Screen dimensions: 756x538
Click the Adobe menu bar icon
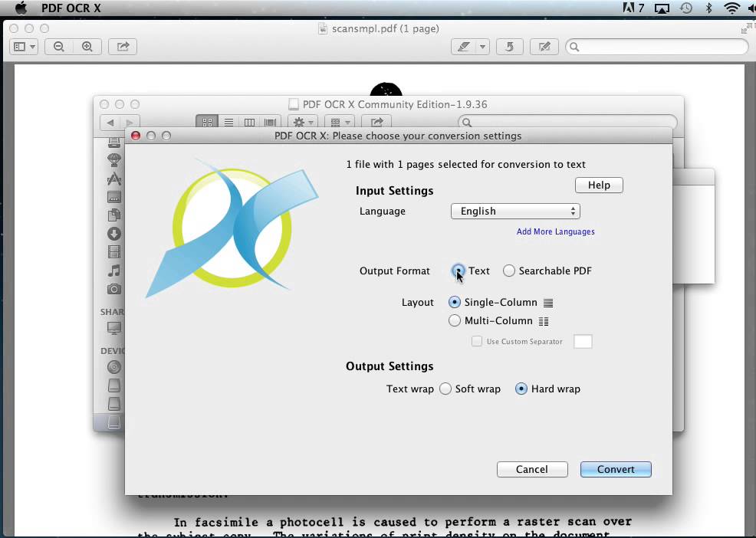pyautogui.click(x=633, y=8)
